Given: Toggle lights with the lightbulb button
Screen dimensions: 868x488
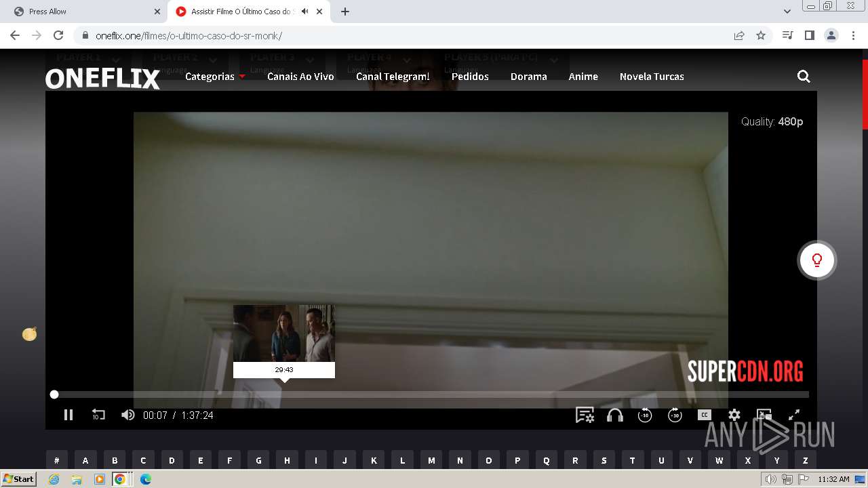Looking at the screenshot, I should click(817, 260).
